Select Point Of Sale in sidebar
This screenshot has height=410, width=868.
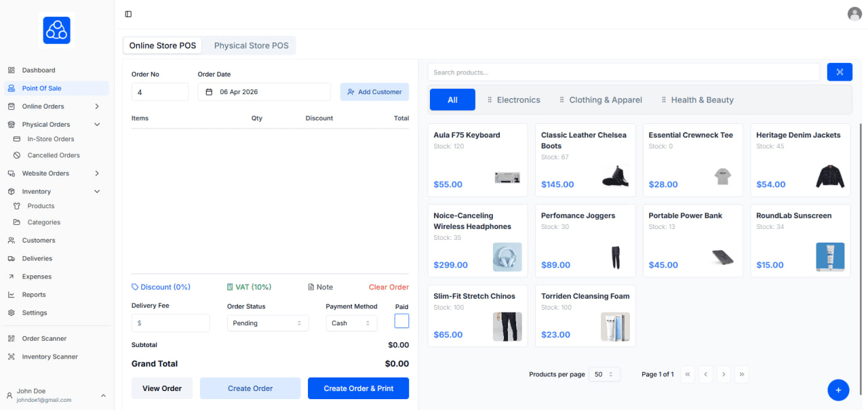[x=56, y=88]
